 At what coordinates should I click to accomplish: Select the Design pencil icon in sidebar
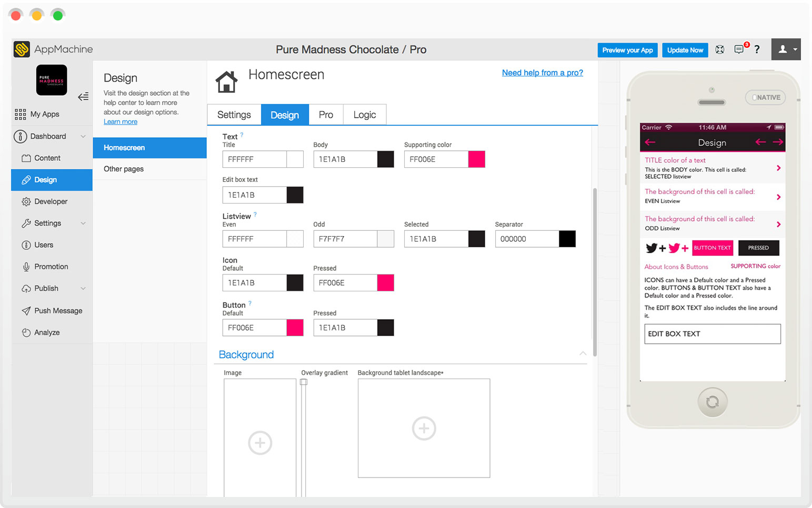click(25, 180)
